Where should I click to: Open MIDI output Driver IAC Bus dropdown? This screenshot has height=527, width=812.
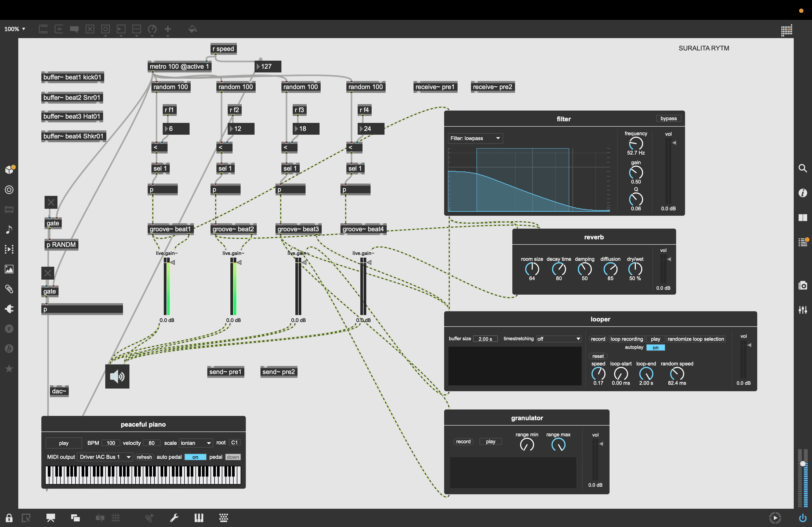pos(105,457)
